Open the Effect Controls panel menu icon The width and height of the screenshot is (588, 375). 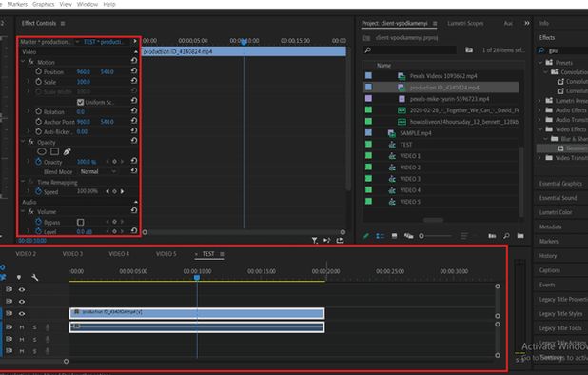[63, 23]
